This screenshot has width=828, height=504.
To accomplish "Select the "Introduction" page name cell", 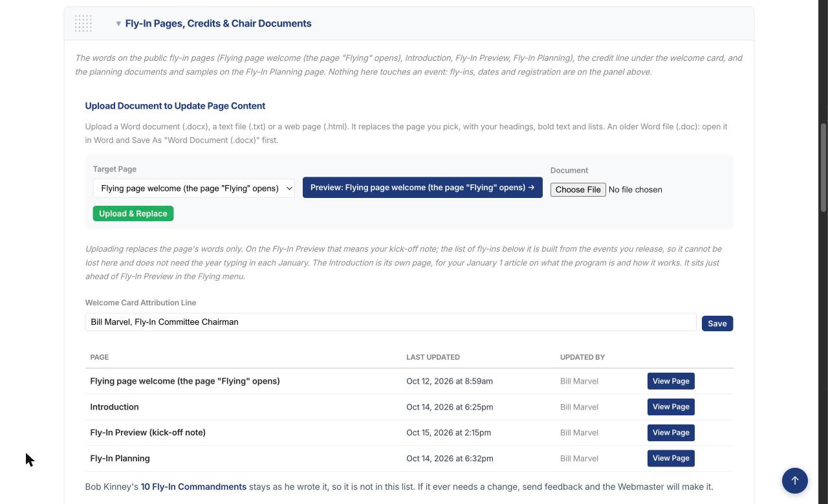I will click(114, 407).
